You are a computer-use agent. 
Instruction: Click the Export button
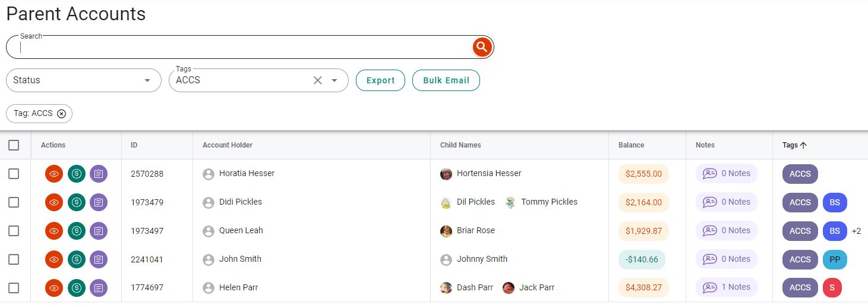tap(380, 80)
